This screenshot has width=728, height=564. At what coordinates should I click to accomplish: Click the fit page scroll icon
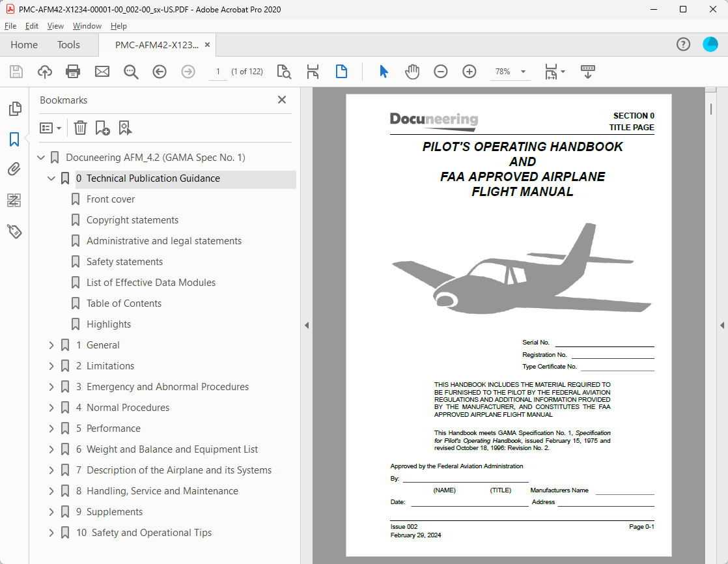point(313,72)
